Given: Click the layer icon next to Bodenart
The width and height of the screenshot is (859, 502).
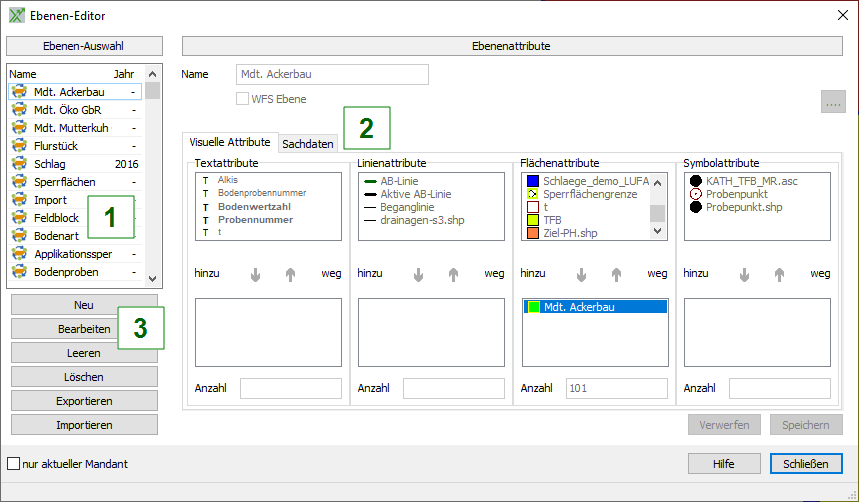Looking at the screenshot, I should (x=19, y=236).
